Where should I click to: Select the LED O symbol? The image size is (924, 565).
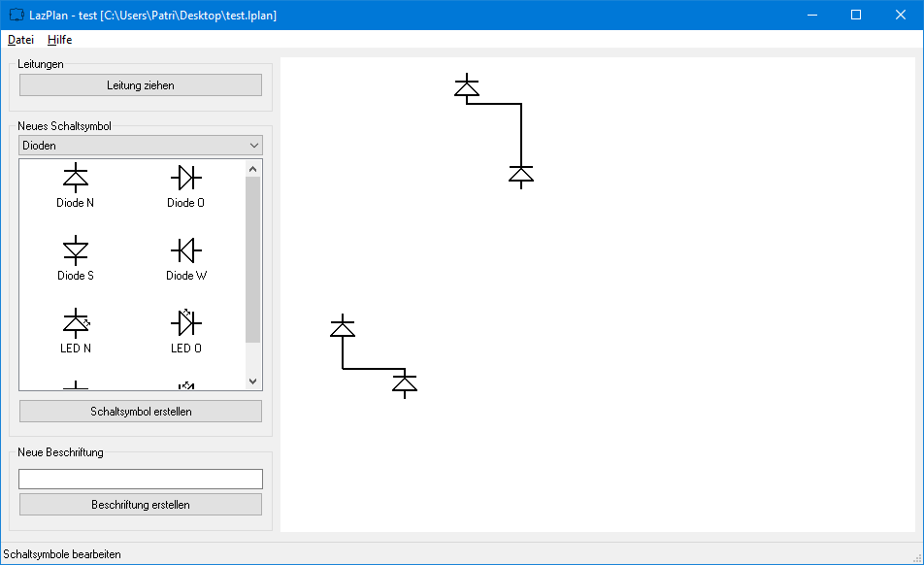(185, 322)
